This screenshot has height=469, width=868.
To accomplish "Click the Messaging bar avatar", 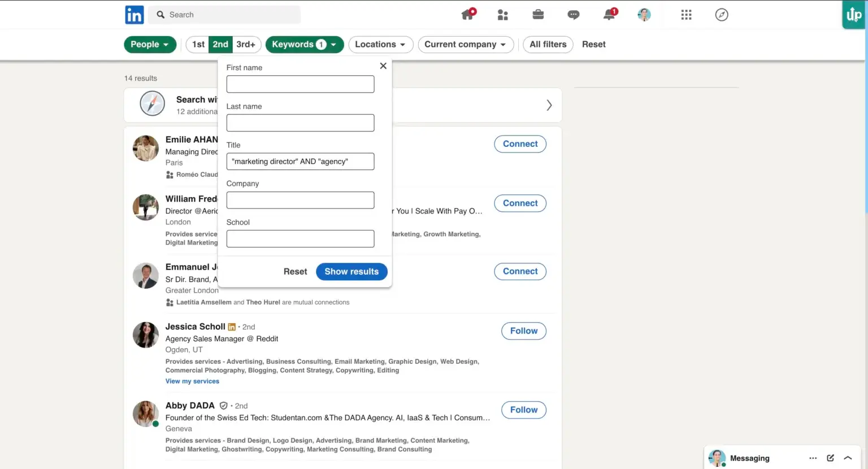I will coord(717,458).
